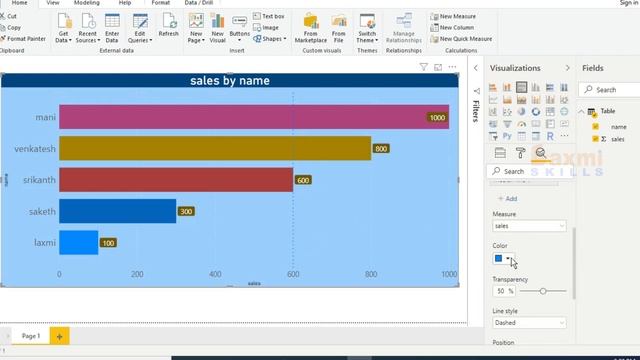This screenshot has width=640, height=360.
Task: Select the Gauge visual
Action: pos(521,124)
